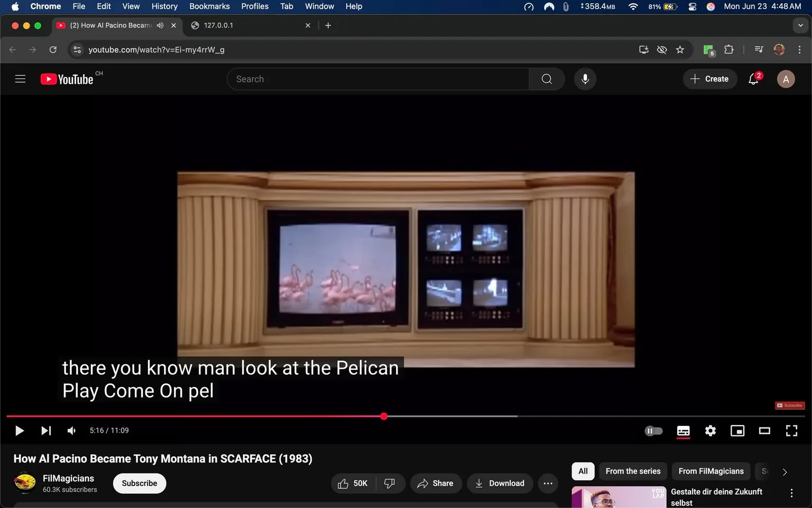This screenshot has height=508, width=812.
Task: Open the tab search dropdown arrow
Action: point(801,25)
